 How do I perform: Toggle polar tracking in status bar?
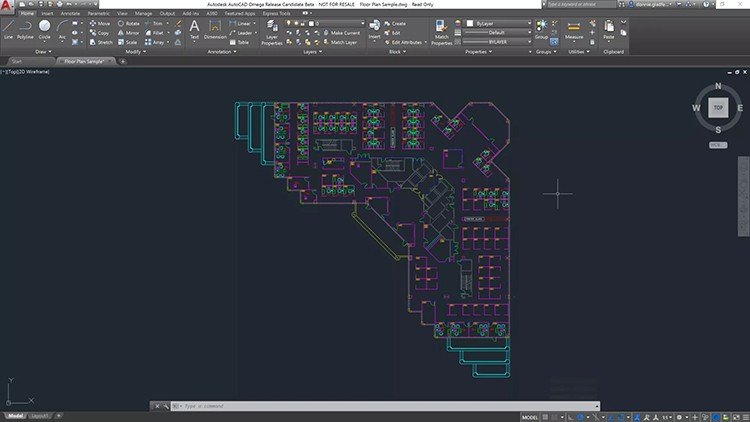[x=581, y=417]
